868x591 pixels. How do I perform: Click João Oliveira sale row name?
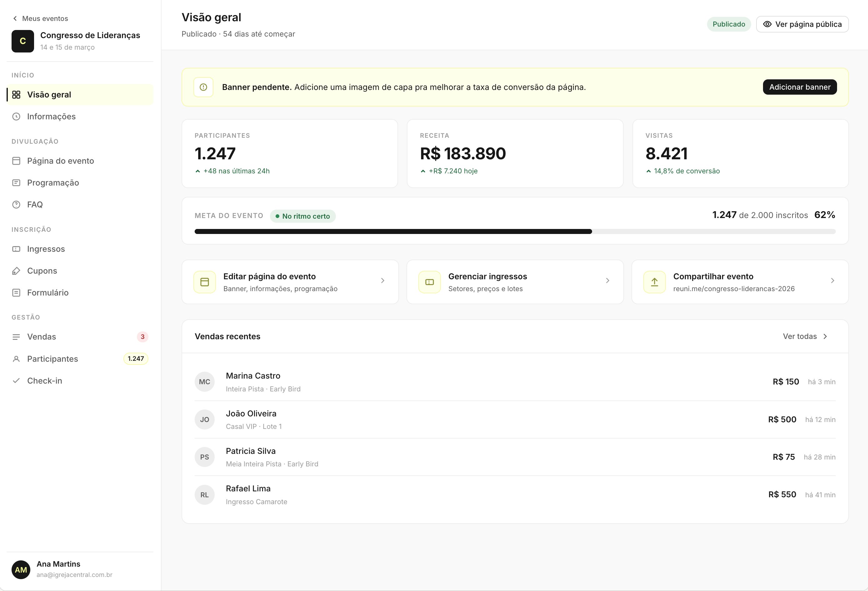(251, 414)
